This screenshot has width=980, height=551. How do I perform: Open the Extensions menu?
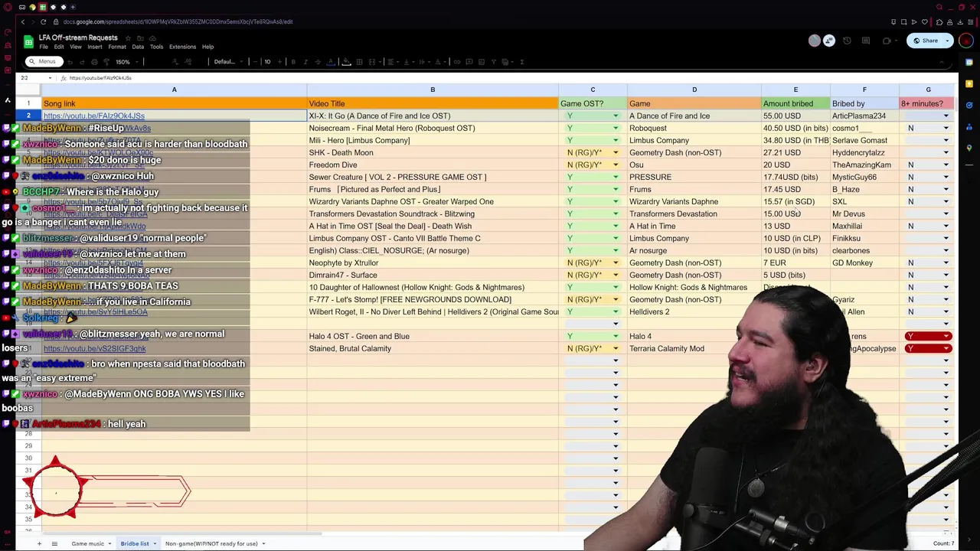[182, 47]
